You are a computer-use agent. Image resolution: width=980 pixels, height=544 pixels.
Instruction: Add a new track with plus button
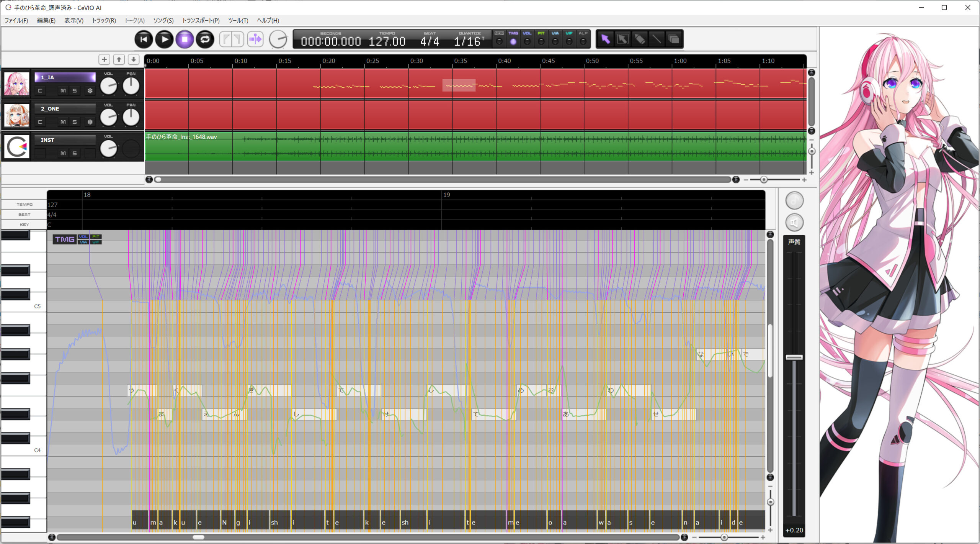coord(104,59)
